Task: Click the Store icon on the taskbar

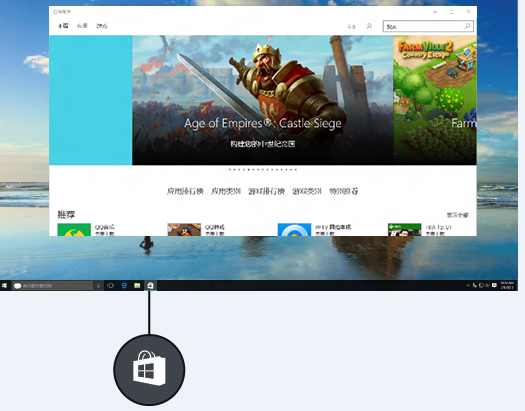Action: pyautogui.click(x=150, y=285)
